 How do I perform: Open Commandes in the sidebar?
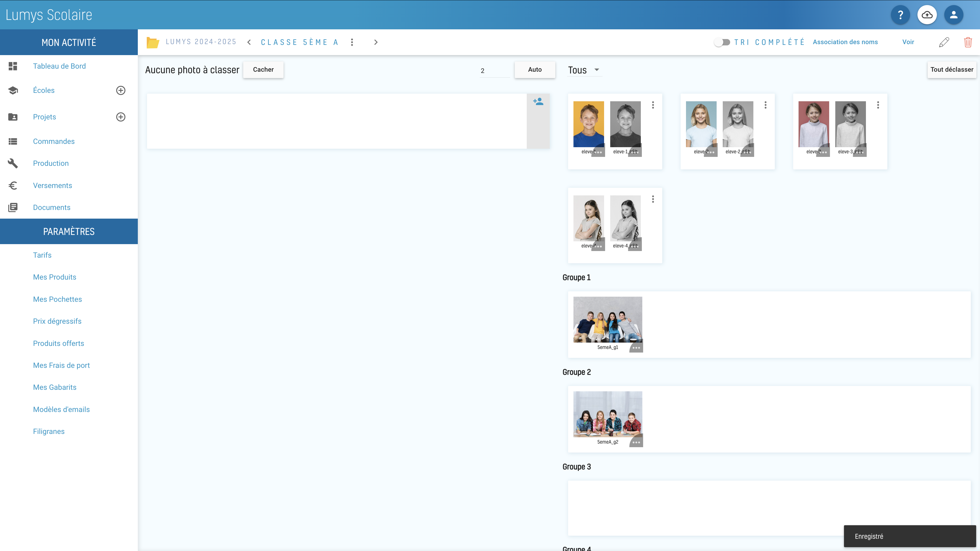[54, 142]
